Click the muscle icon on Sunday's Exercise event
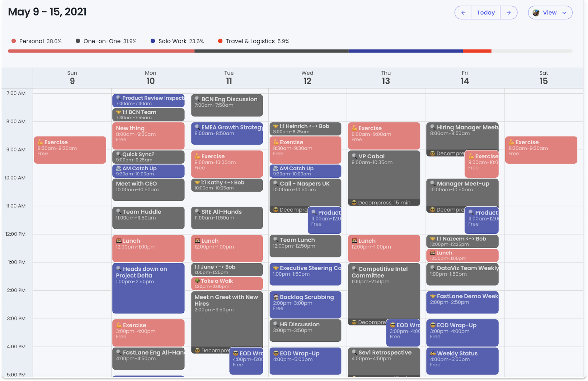Screen dimensions: 588x381 pyautogui.click(x=40, y=142)
